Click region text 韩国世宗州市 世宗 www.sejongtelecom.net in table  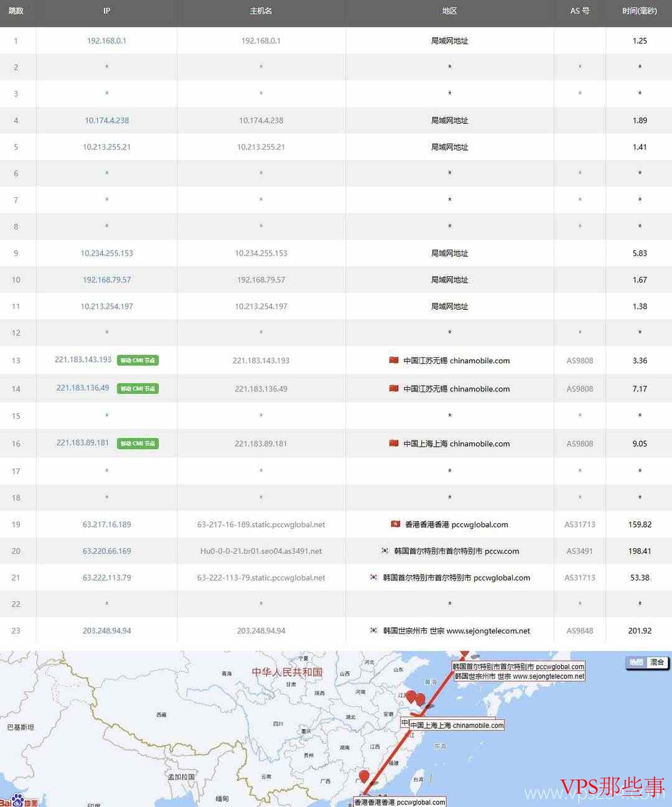click(x=456, y=630)
